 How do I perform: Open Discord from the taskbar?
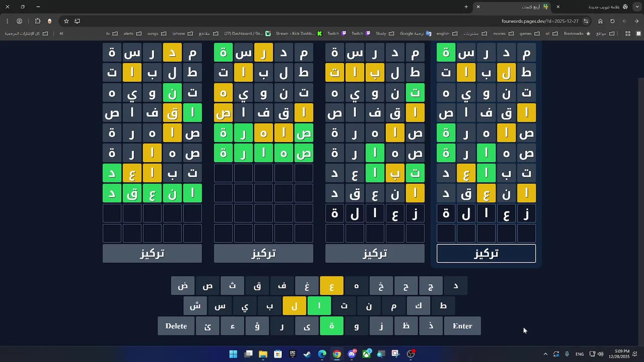pyautogui.click(x=352, y=354)
